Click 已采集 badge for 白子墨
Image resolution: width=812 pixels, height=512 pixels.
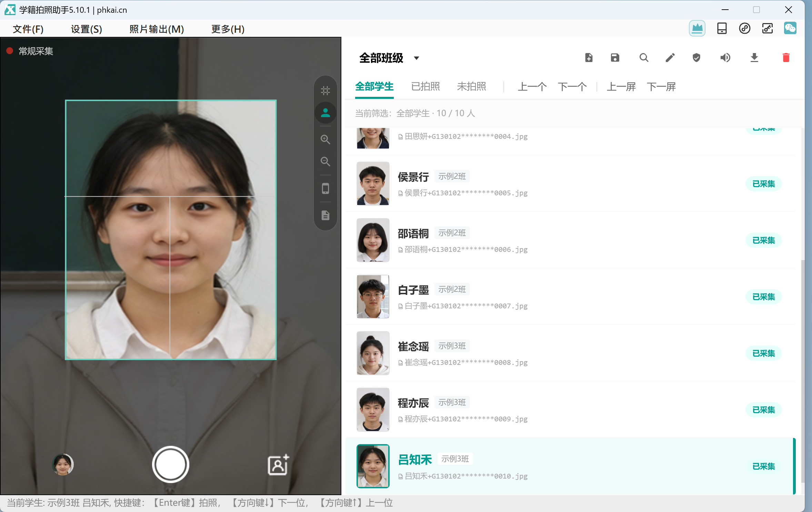763,297
